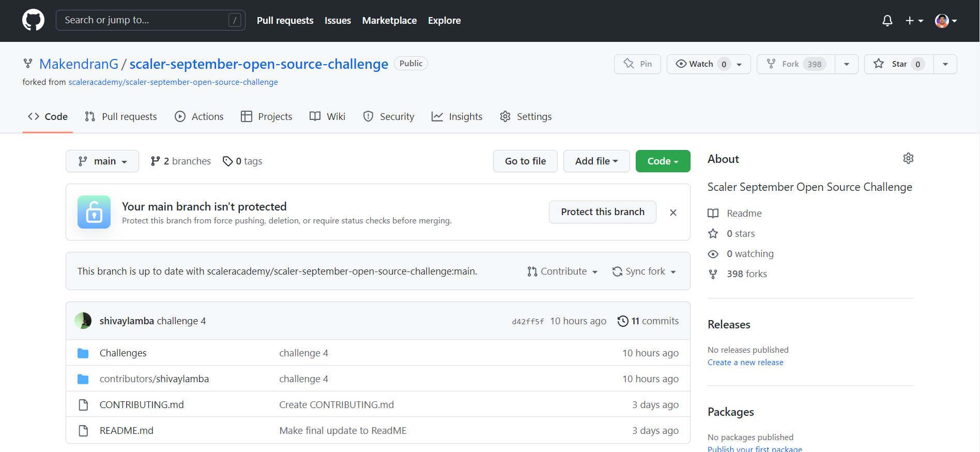
Task: Switch to the Insights tab
Action: click(x=457, y=116)
